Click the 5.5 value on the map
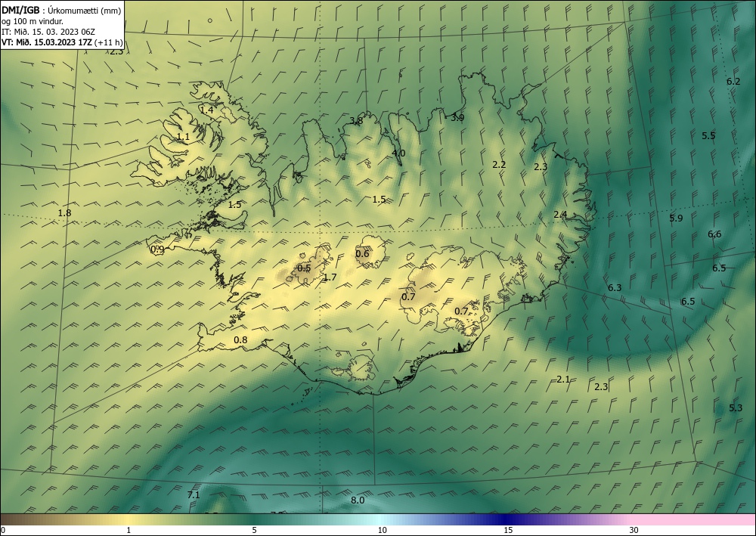Image resolution: width=756 pixels, height=536 pixels. (708, 136)
